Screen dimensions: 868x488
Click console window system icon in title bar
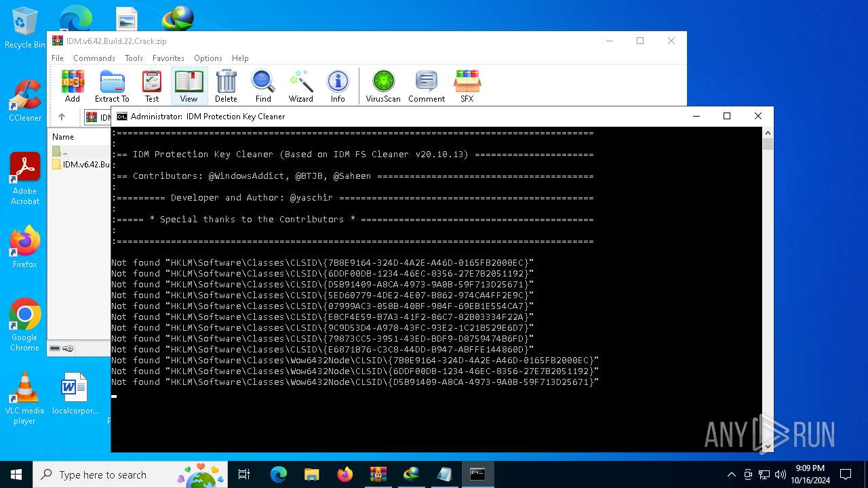[122, 117]
